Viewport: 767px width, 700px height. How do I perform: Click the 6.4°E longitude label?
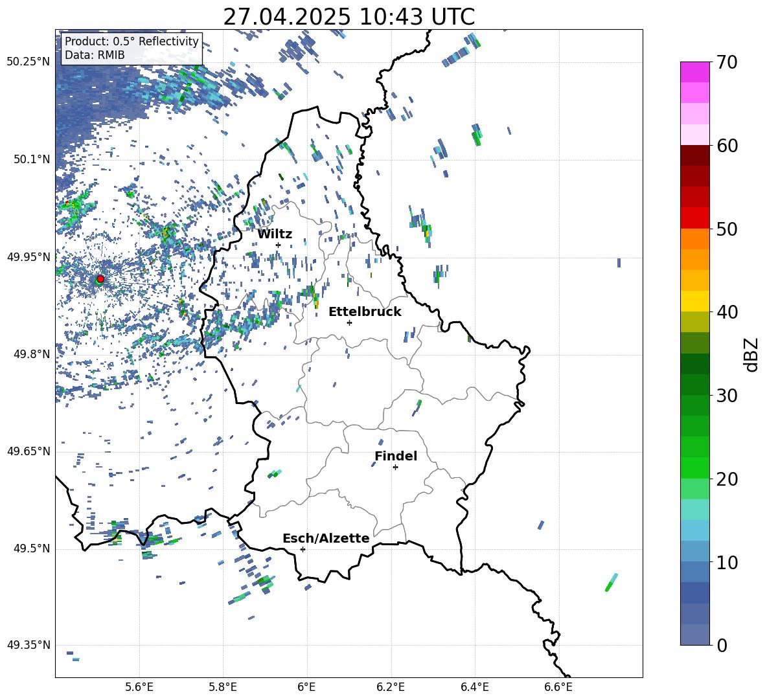[x=474, y=687]
